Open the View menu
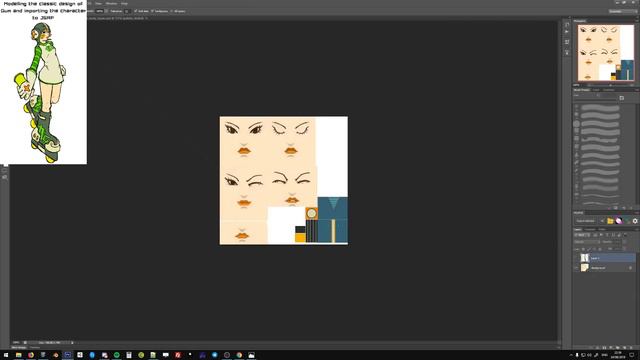 point(98,3)
